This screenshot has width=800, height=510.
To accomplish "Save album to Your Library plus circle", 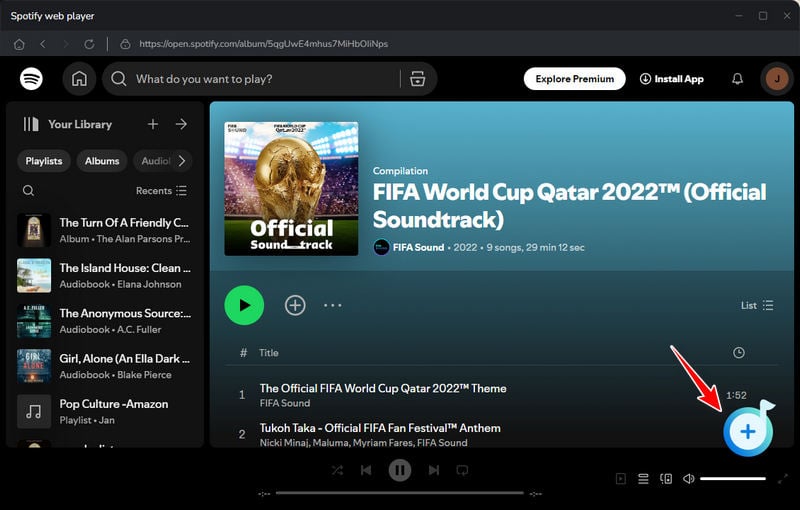I will (295, 305).
